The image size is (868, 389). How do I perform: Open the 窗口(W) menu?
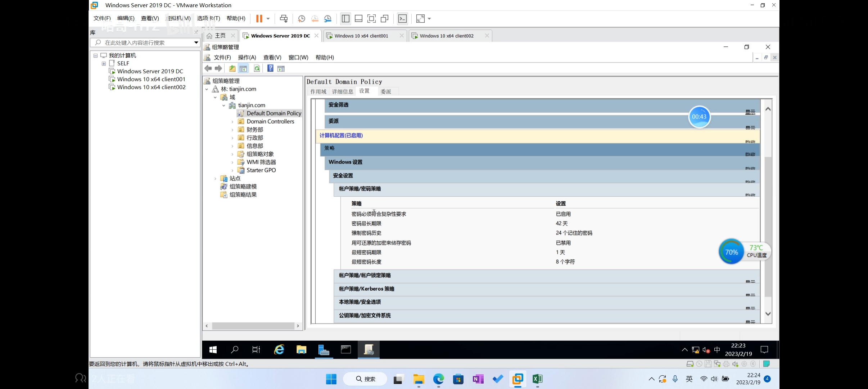pyautogui.click(x=298, y=57)
